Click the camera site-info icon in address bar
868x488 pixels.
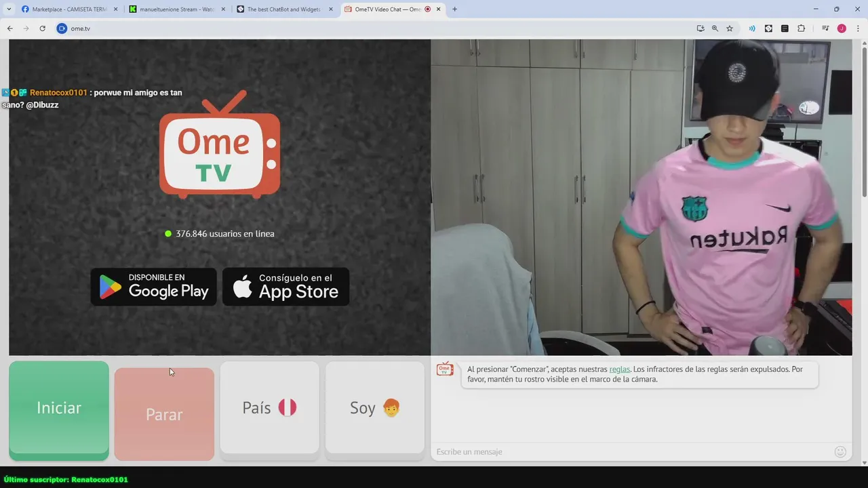(x=62, y=28)
